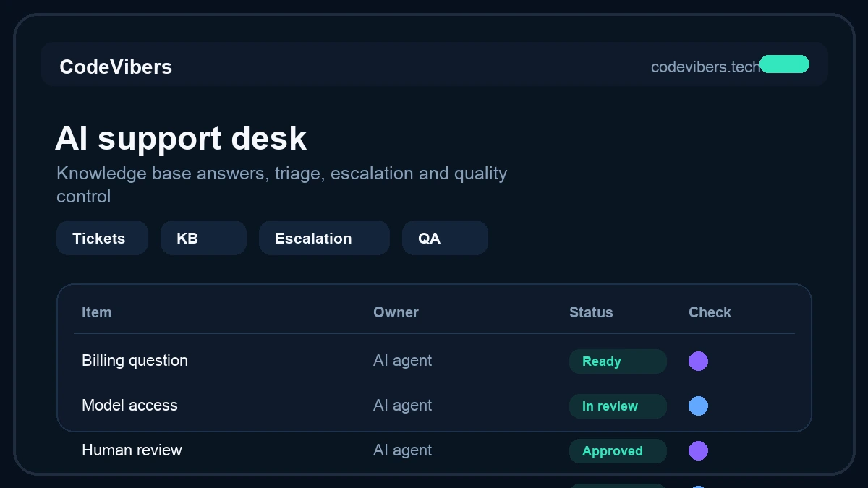Click the Ready status badge

click(x=618, y=361)
